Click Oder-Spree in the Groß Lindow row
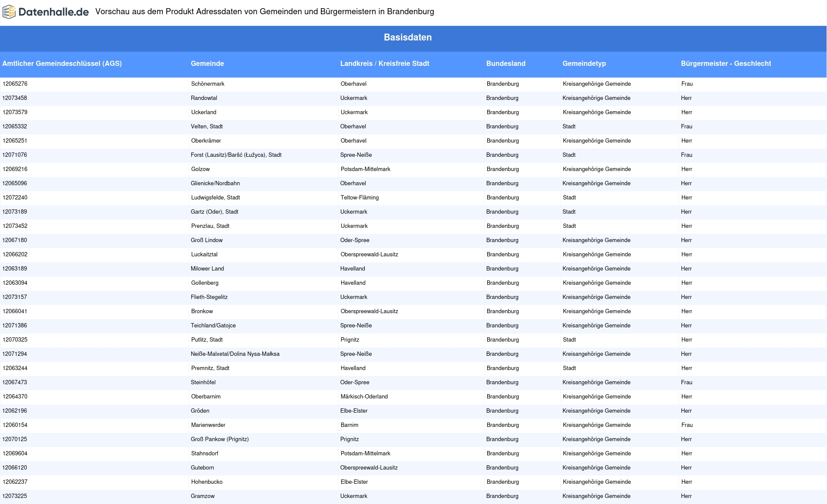Image resolution: width=827 pixels, height=504 pixels. pos(354,240)
